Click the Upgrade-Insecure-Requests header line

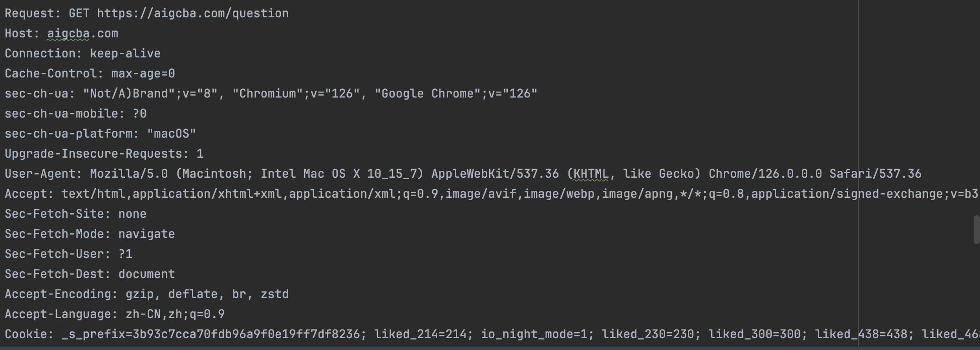104,154
